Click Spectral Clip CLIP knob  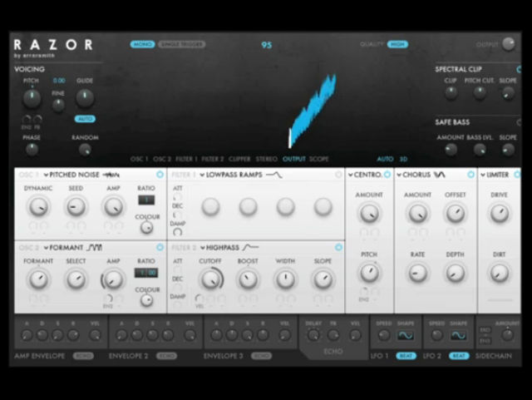[x=451, y=92]
